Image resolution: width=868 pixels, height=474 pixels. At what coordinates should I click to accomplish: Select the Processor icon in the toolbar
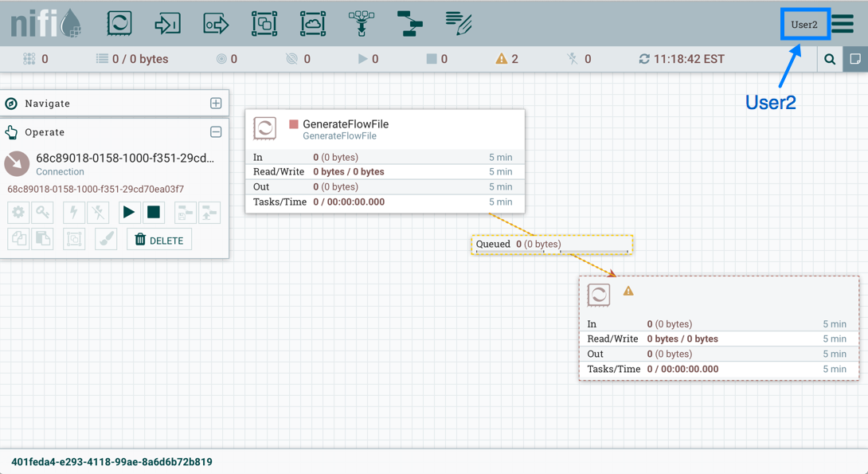(x=119, y=23)
